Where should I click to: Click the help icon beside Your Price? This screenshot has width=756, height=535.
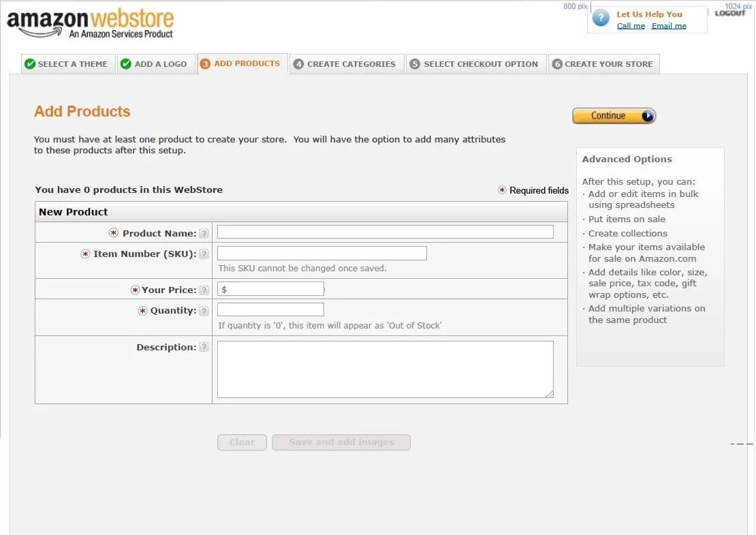(x=204, y=290)
